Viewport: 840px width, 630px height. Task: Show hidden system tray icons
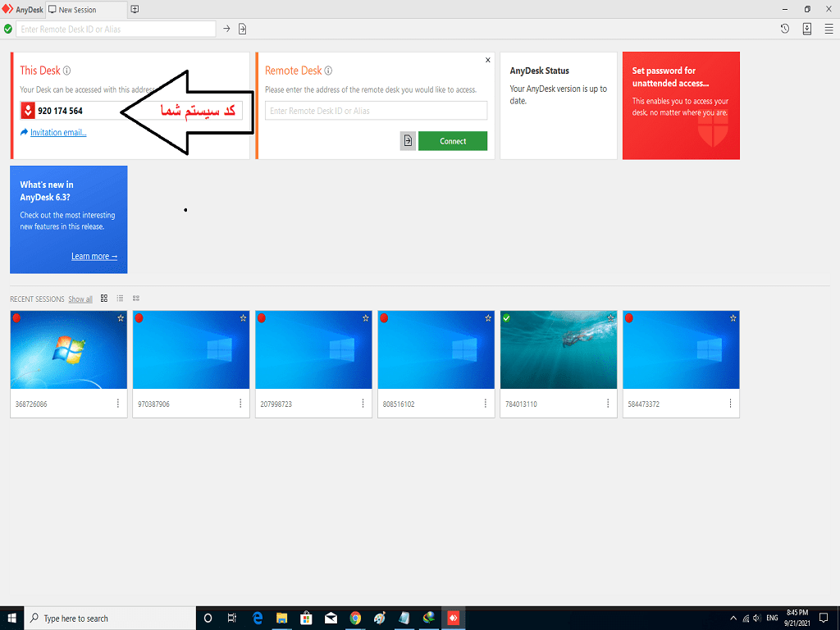(x=733, y=619)
